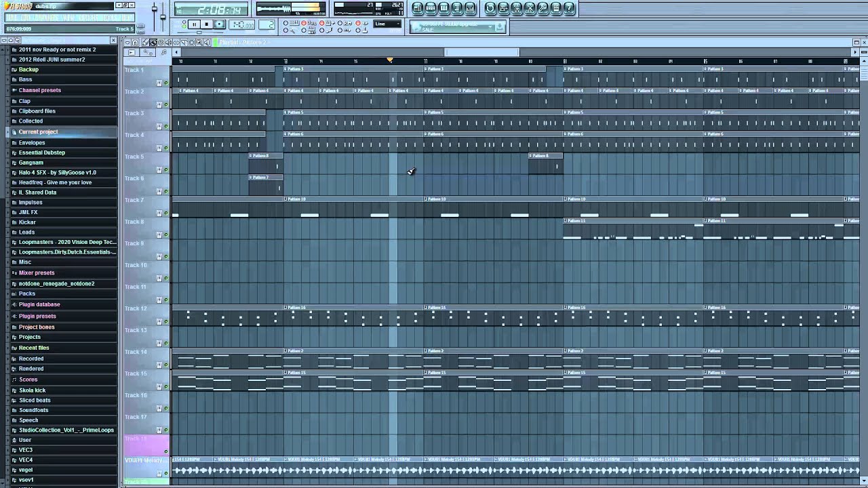Open the EDIT menu
The height and width of the screenshot is (488, 868).
(x=25, y=18)
